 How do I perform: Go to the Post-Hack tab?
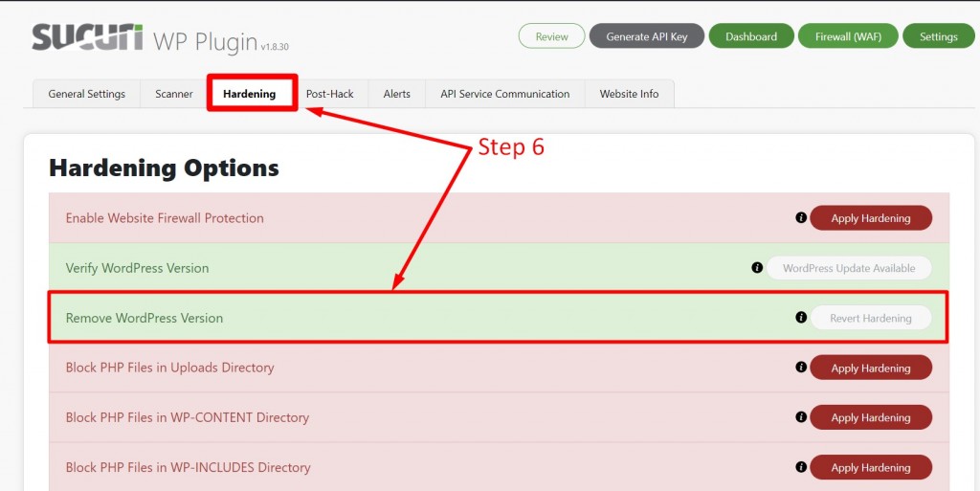point(329,94)
